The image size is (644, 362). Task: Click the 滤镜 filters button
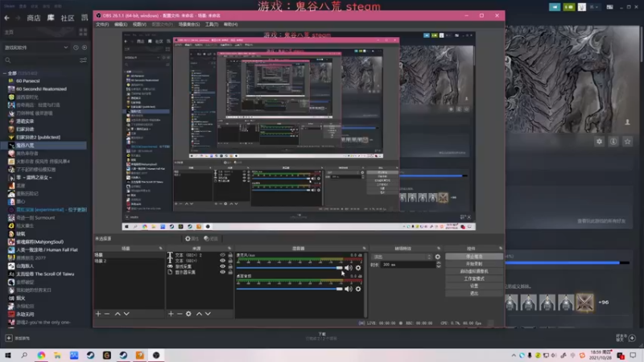coord(211,238)
